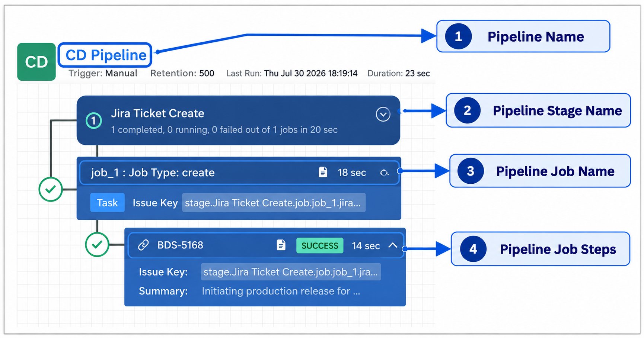Image resolution: width=644 pixels, height=338 pixels.
Task: Click the Task tag button
Action: [107, 203]
